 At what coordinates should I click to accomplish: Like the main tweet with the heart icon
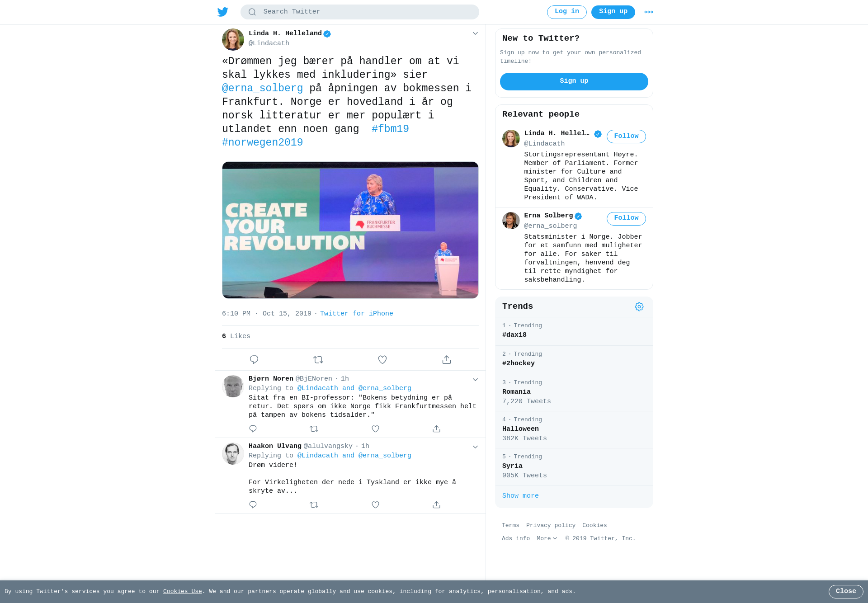click(382, 360)
